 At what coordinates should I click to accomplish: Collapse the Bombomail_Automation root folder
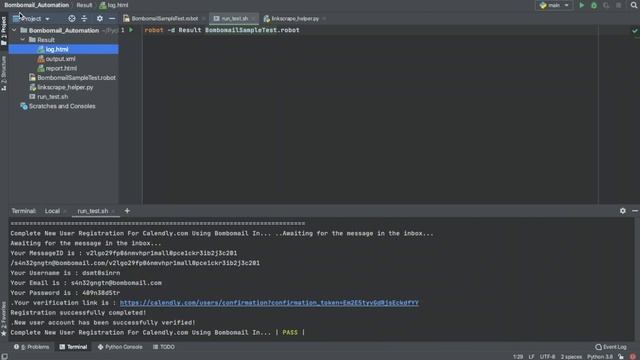coord(14,30)
